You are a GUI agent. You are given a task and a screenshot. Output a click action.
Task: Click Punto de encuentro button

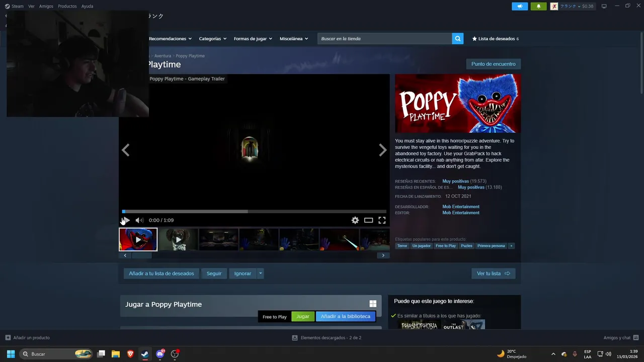point(493,64)
